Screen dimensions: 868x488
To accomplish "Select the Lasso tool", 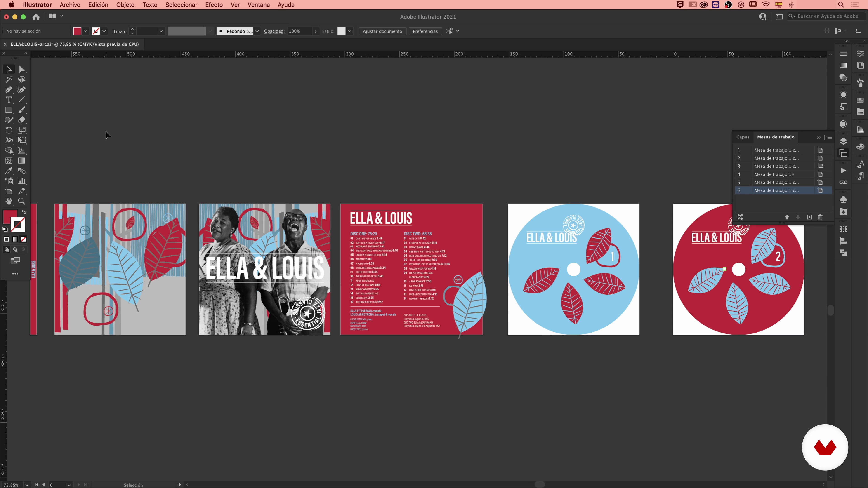I will point(21,80).
